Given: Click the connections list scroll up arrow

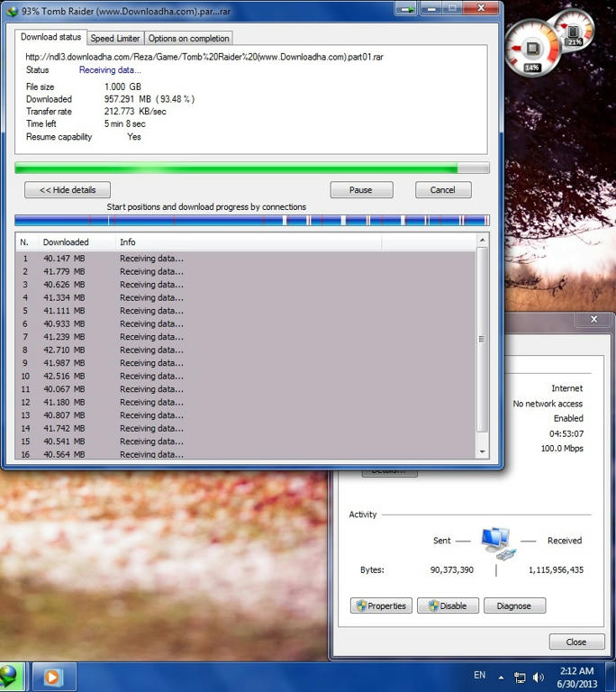Looking at the screenshot, I should (482, 240).
